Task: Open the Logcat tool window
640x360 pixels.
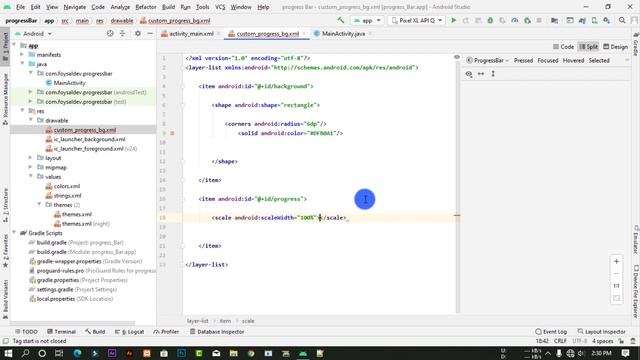Action: pyautogui.click(x=129, y=332)
